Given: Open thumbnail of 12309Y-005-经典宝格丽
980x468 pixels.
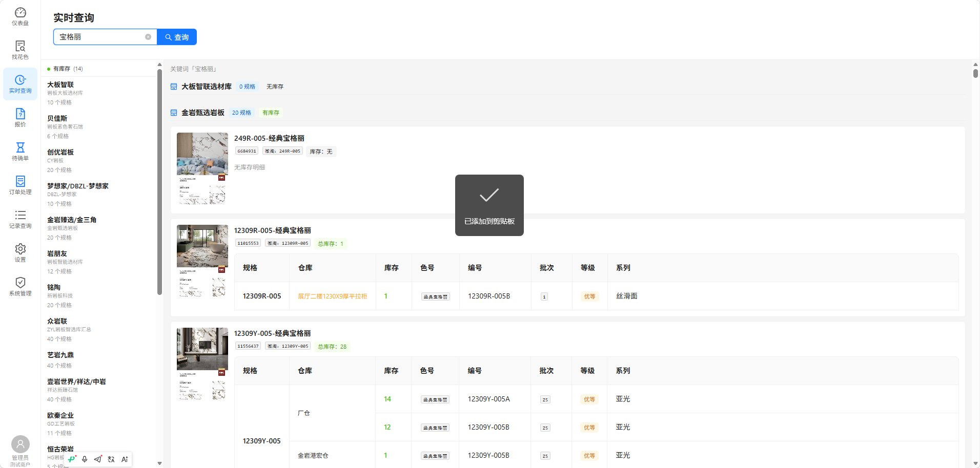Looking at the screenshot, I should click(202, 364).
